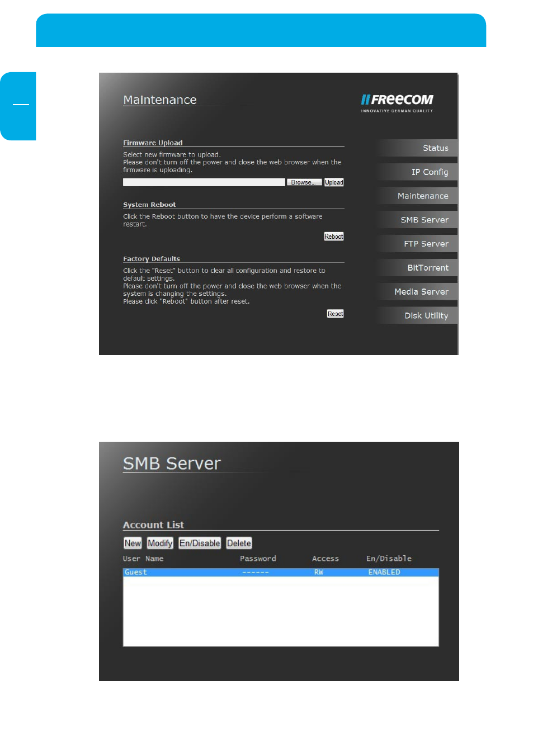This screenshot has width=533, height=756.
Task: Delete the selected account
Action: tap(239, 543)
